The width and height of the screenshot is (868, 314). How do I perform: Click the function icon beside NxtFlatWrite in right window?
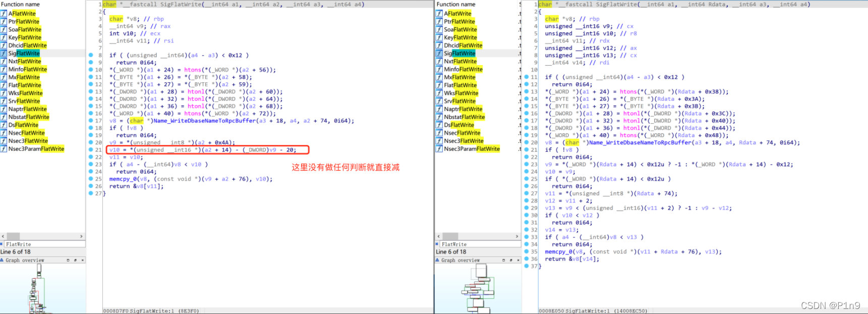439,61
